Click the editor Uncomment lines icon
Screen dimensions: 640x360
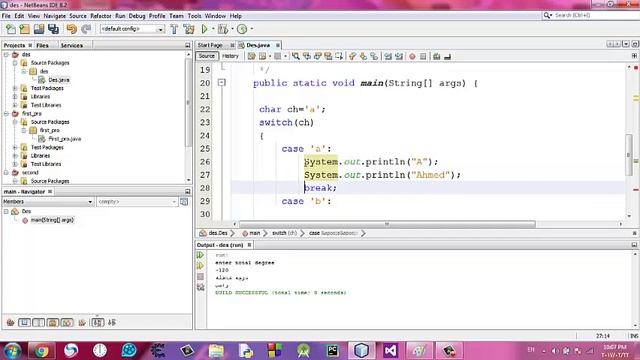(447, 56)
